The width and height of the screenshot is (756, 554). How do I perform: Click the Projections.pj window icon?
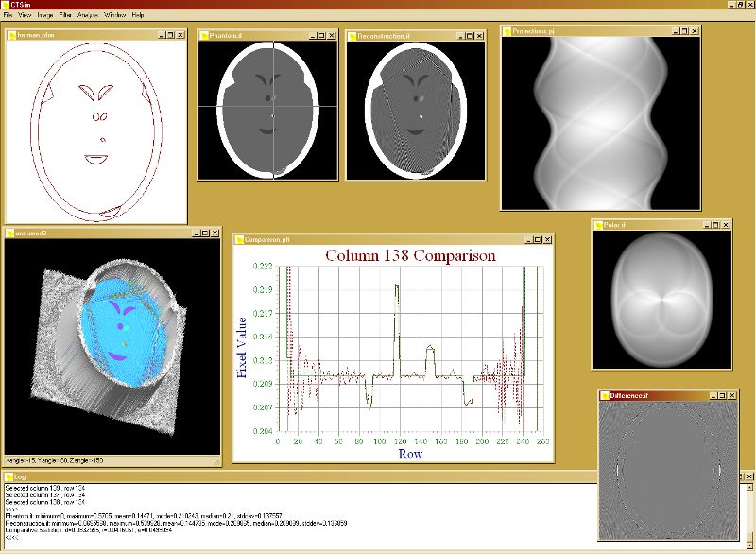point(507,31)
